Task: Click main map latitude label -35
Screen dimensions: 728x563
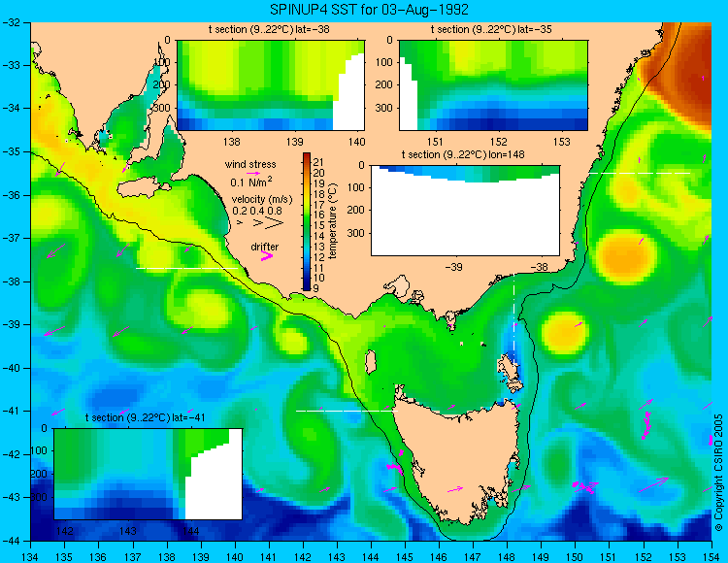Action: (x=11, y=151)
